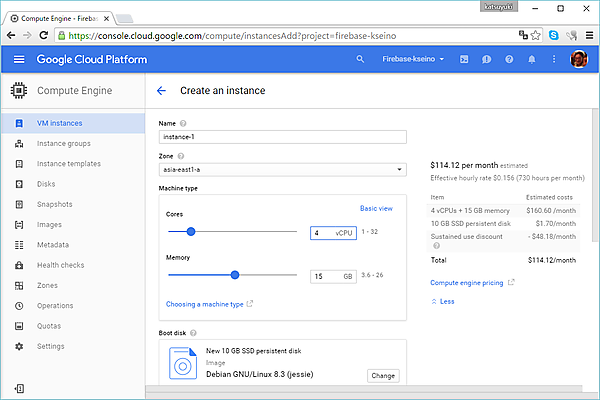The width and height of the screenshot is (600, 400).
Task: Click the back arrow beside Create an instance
Action: tap(162, 91)
